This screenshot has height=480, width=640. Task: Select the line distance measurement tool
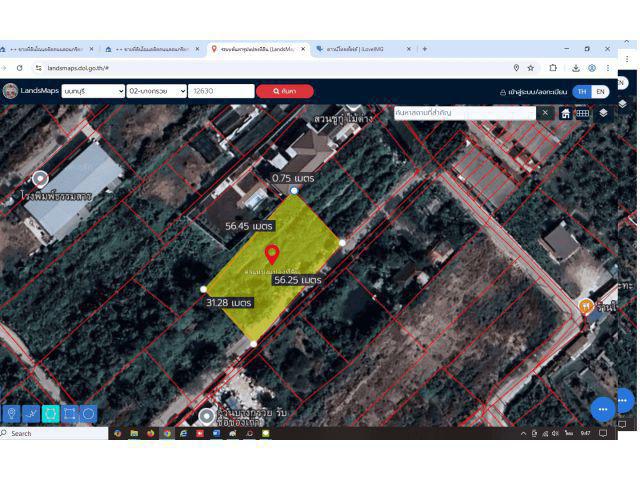[x=31, y=413]
